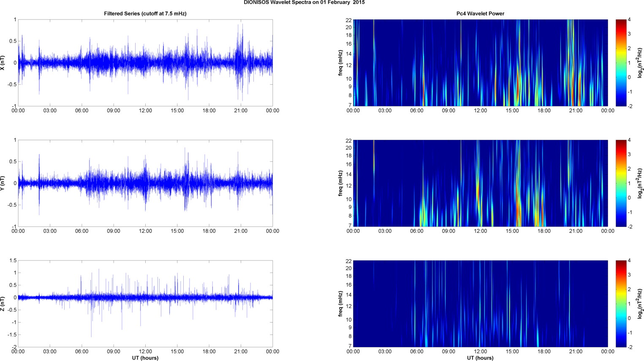644x361 pixels.
Task: Click the log2(nT²/Hz) label of bottom colorbar
Action: pyautogui.click(x=640, y=304)
